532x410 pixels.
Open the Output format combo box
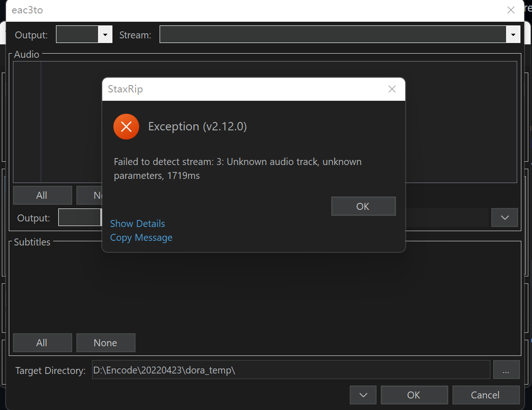pos(83,34)
